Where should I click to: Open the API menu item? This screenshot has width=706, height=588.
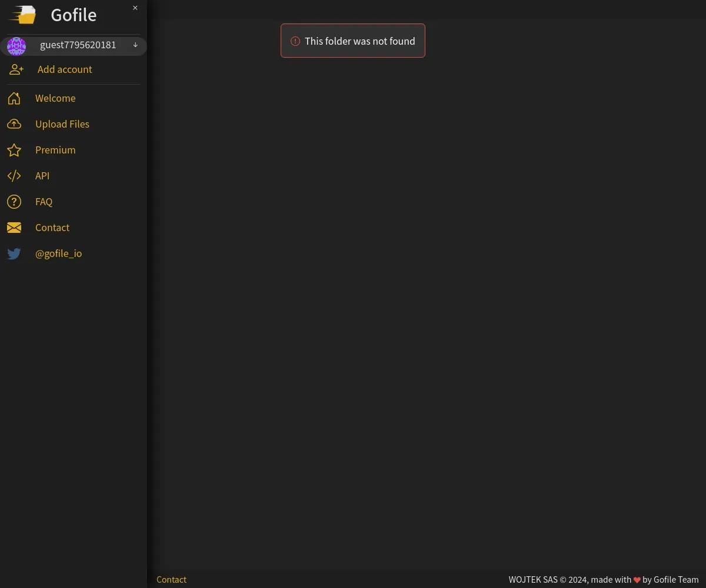42,176
